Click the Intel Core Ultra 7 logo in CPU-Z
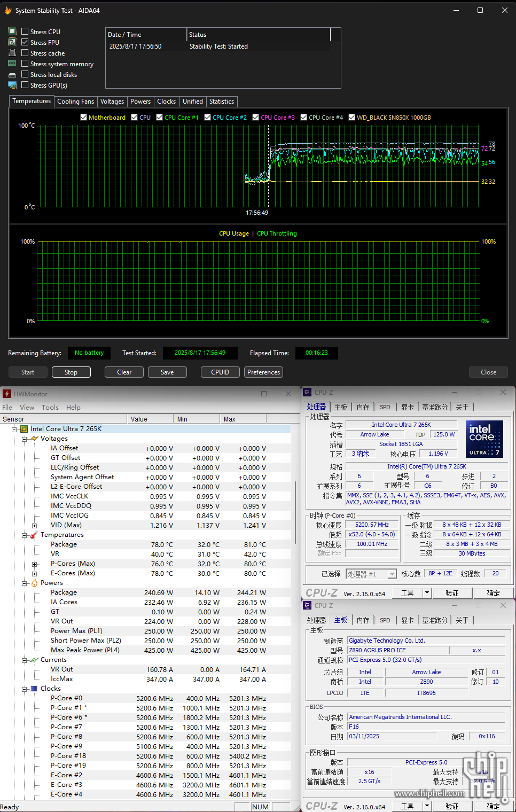Screen dimensions: 516x812 point(484,439)
